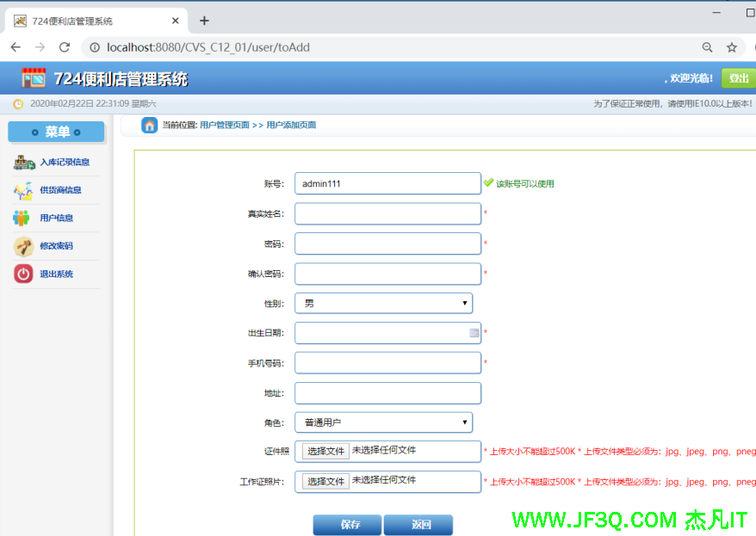
Task: Click the power icon for 退出系统
Action: click(24, 274)
